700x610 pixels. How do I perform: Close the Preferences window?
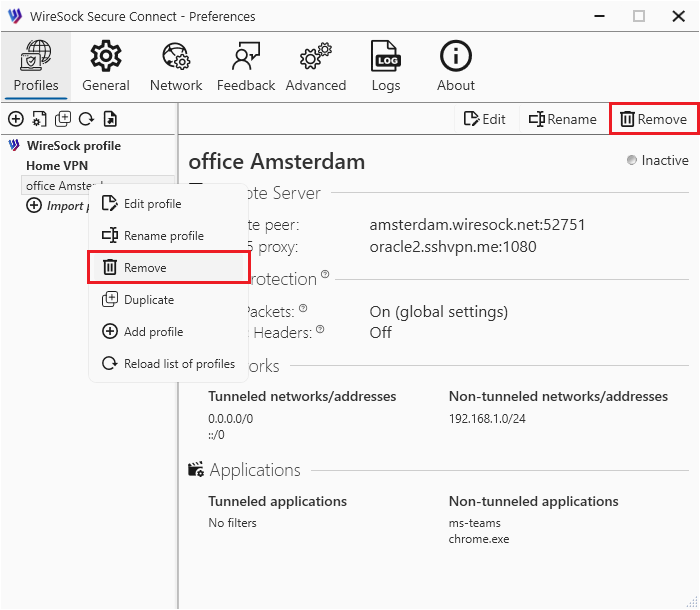click(x=679, y=17)
